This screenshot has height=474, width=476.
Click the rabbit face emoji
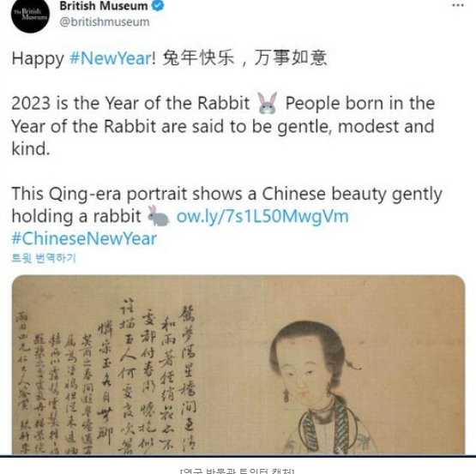pyautogui.click(x=267, y=103)
